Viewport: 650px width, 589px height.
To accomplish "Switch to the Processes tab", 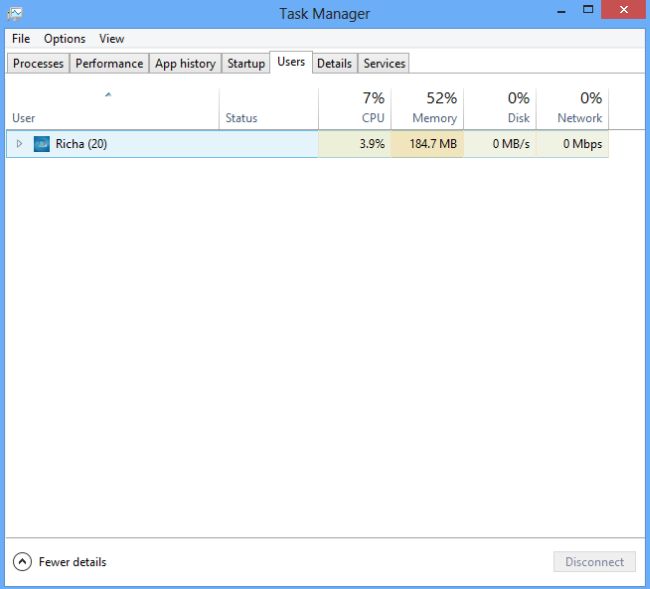I will pyautogui.click(x=38, y=63).
